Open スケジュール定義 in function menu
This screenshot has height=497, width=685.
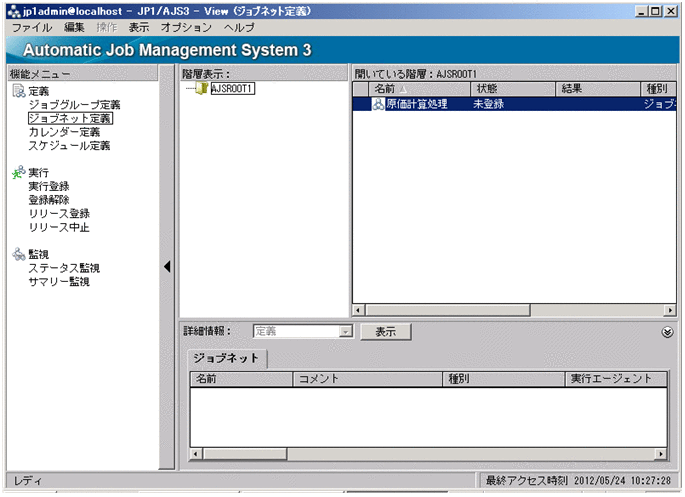click(69, 145)
